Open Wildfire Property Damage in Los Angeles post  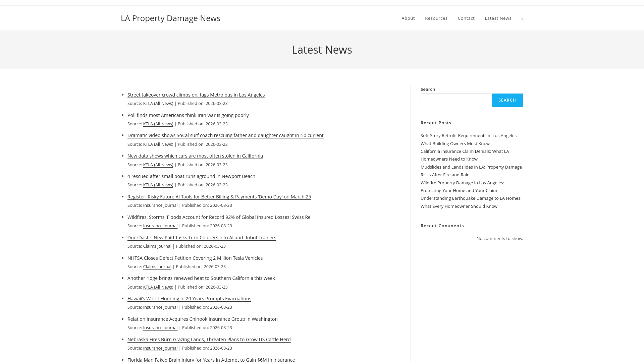tap(462, 187)
